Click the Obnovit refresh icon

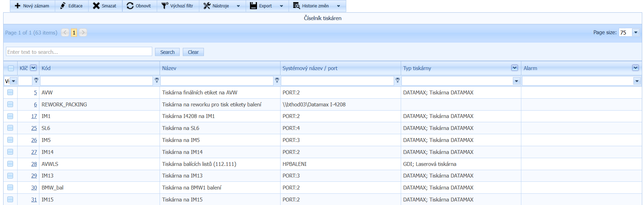[x=130, y=6]
